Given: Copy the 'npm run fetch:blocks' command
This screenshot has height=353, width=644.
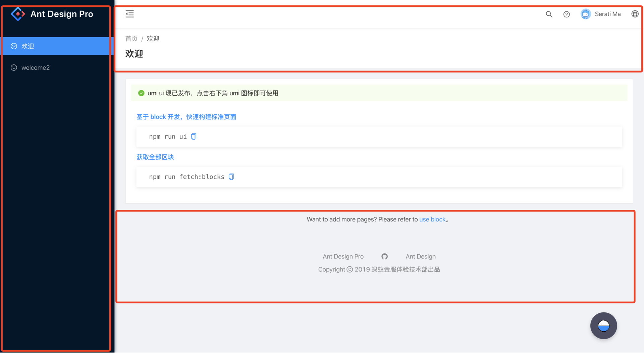Looking at the screenshot, I should pyautogui.click(x=231, y=177).
